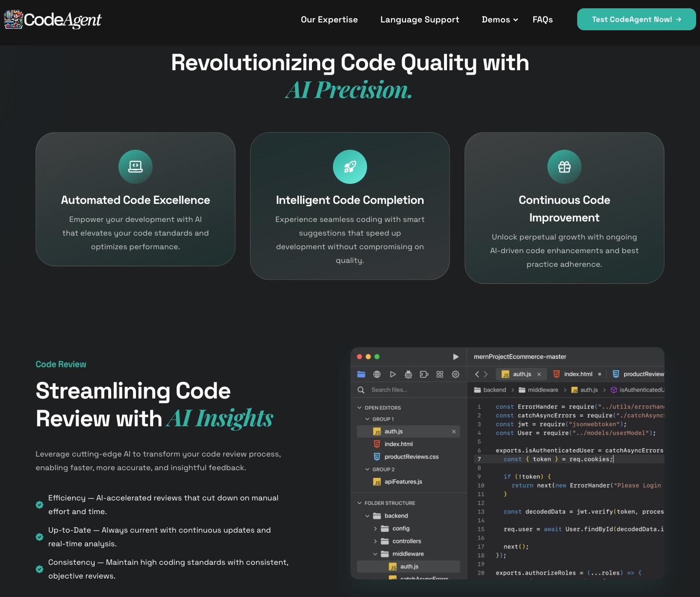Click the outlined play icon in the editor toolbar
The height and width of the screenshot is (597, 700).
[393, 374]
